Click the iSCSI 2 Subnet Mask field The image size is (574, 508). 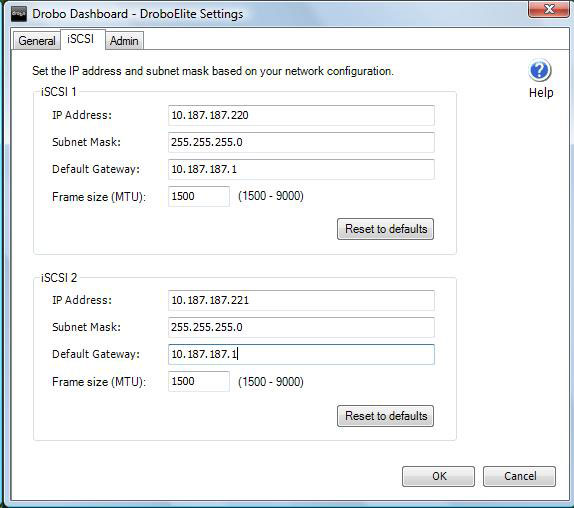[301, 327]
